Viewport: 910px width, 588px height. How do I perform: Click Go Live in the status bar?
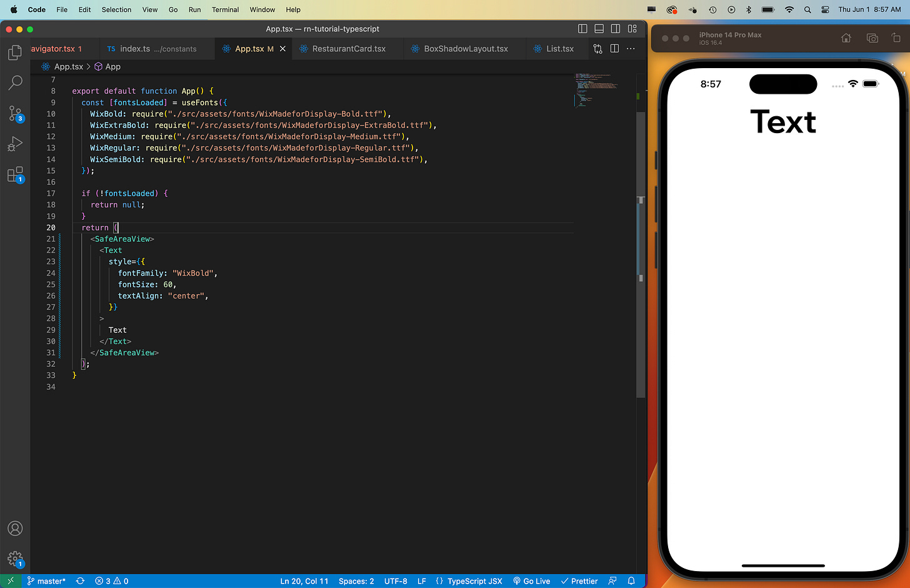click(x=532, y=581)
